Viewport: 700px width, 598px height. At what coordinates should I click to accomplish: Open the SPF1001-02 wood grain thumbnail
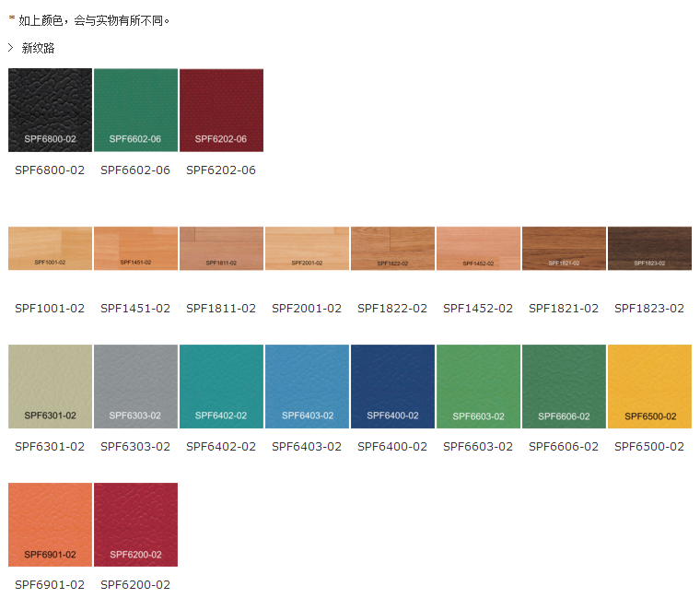pos(50,248)
